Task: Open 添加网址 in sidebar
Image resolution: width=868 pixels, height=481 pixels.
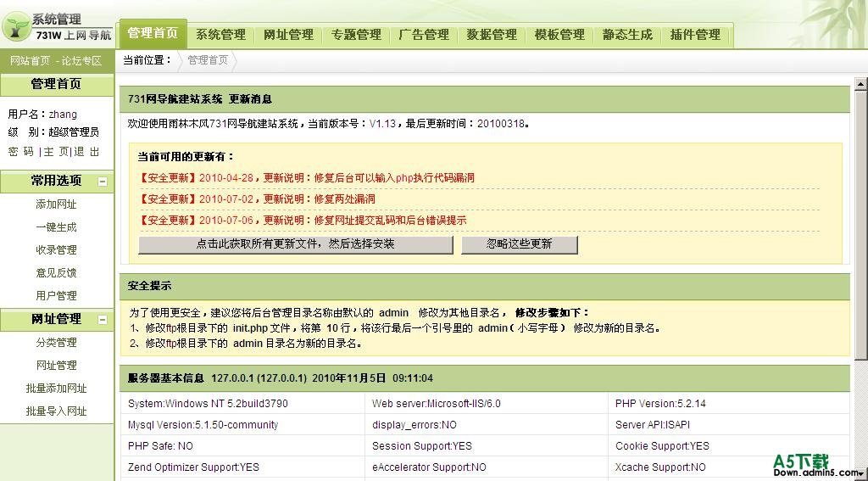Action: (57, 204)
